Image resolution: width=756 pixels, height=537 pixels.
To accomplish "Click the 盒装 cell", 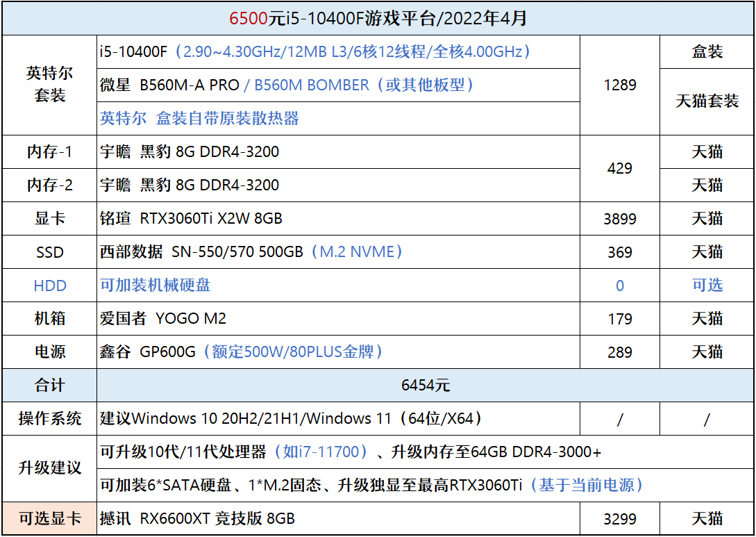I will pyautogui.click(x=707, y=51).
